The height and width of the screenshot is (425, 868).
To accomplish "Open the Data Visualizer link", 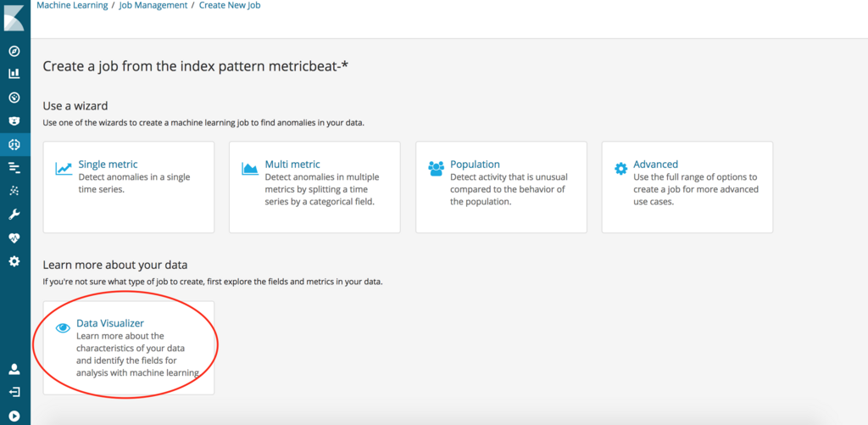I will coord(110,323).
